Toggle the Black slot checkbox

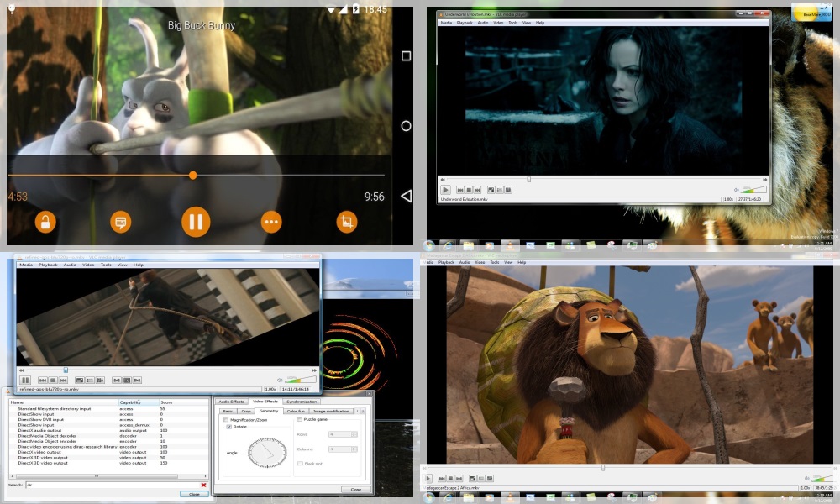300,464
